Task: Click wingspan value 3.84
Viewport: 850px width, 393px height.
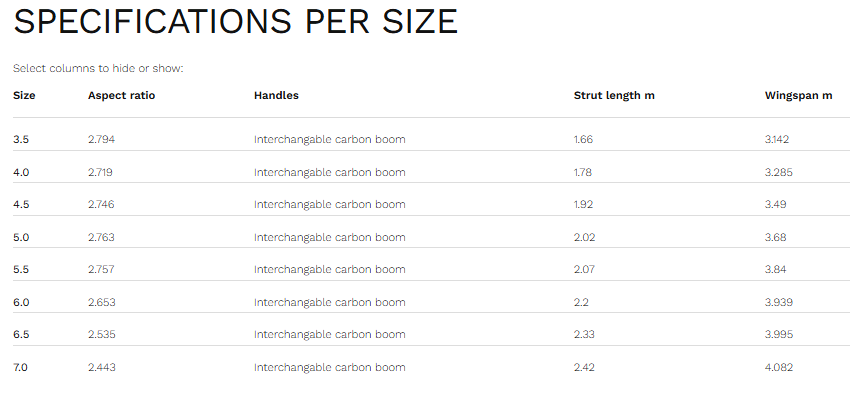Action: (x=775, y=269)
